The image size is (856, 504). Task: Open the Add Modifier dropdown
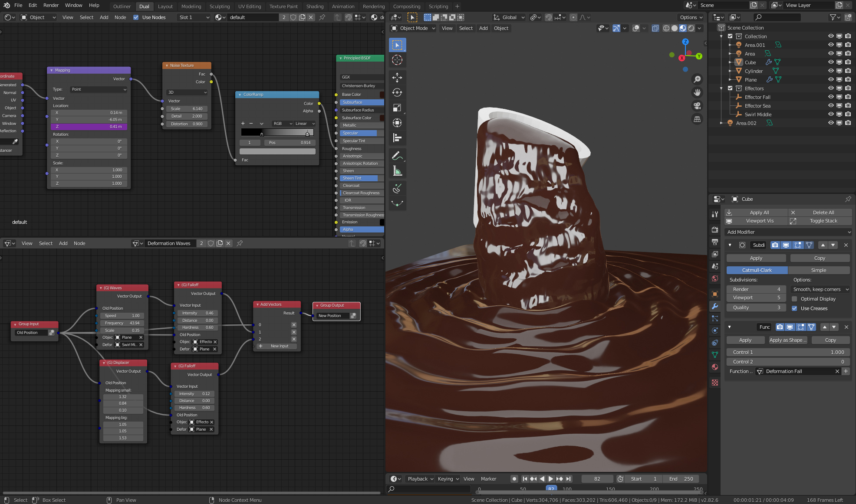pos(788,232)
